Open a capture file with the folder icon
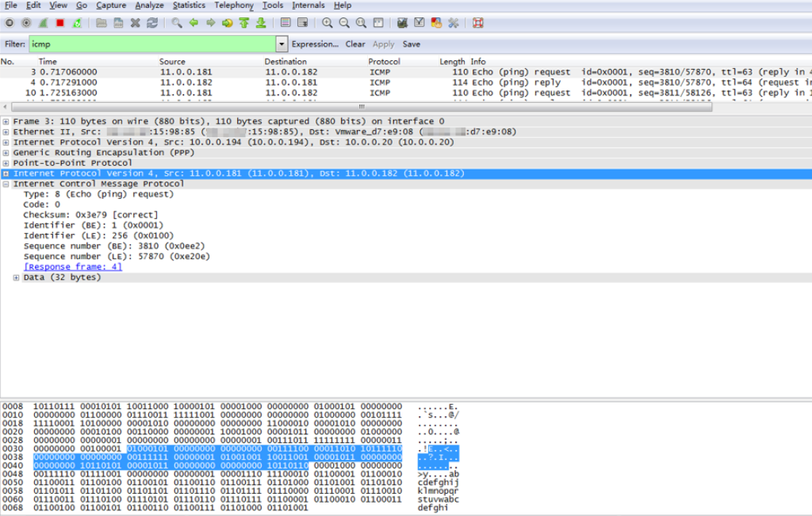Image resolution: width=812 pixels, height=516 pixels. coord(101,23)
